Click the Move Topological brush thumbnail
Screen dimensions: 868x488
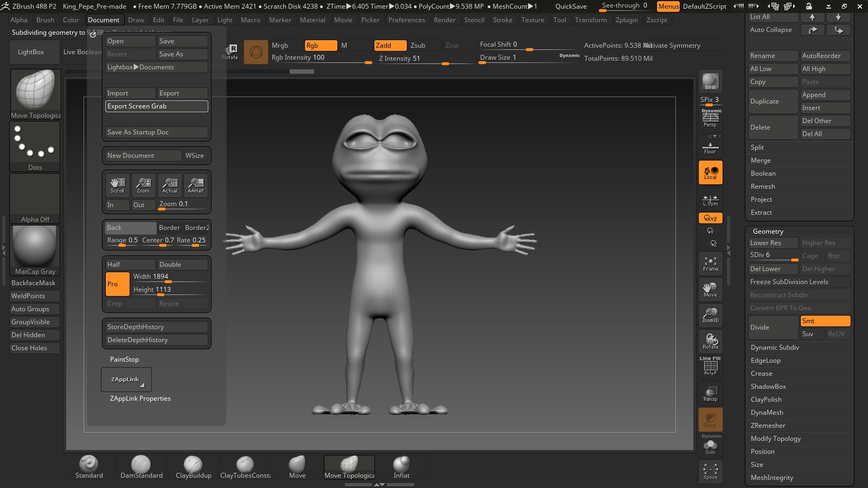[x=35, y=94]
